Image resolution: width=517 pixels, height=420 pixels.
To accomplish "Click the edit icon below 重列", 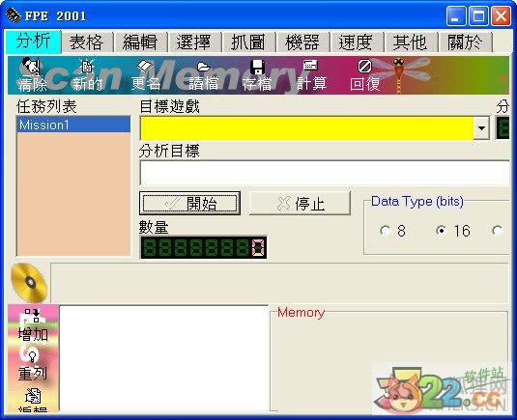I will coord(32,400).
